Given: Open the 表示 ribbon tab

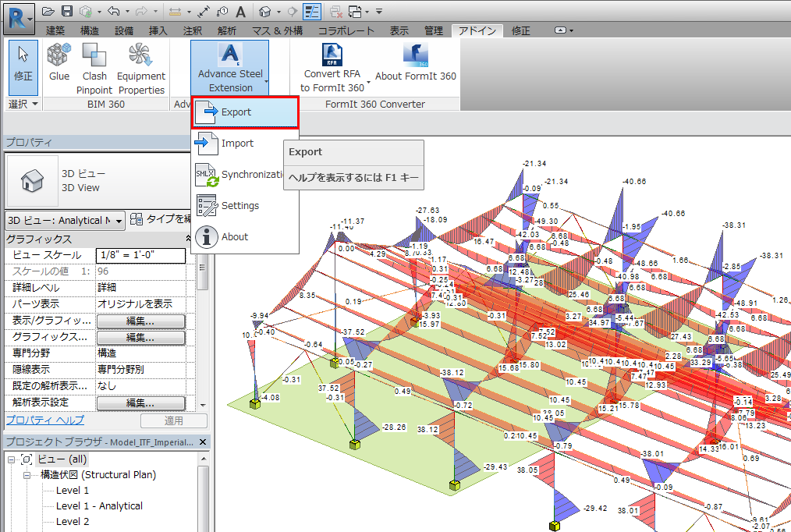Looking at the screenshot, I should point(399,30).
